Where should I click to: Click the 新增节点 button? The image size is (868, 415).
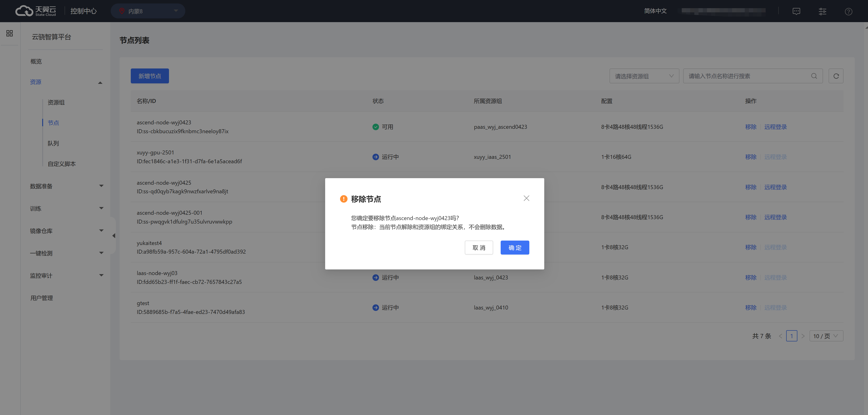click(x=150, y=76)
